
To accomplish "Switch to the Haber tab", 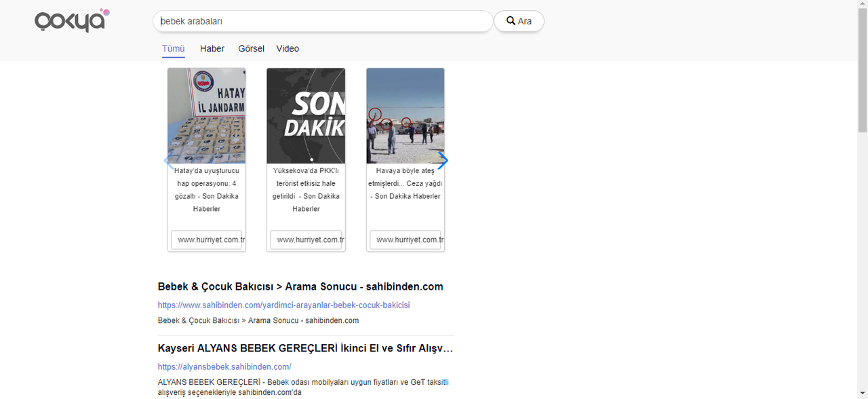I will pyautogui.click(x=212, y=49).
